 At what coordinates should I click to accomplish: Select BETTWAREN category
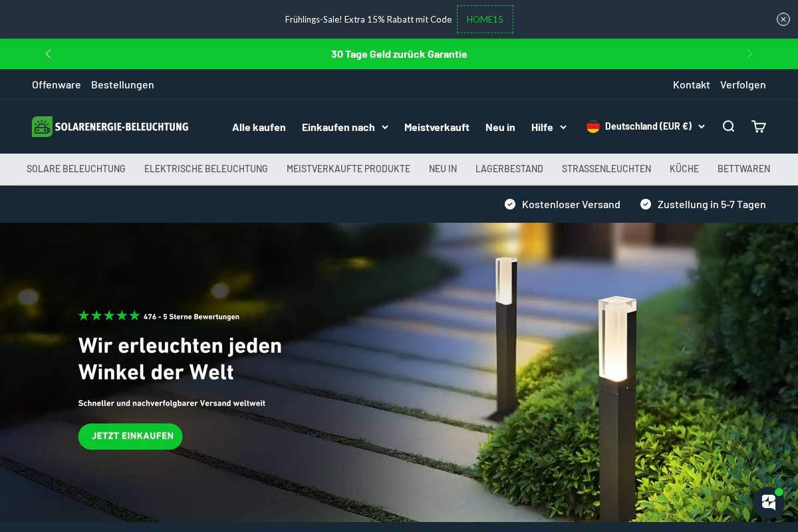click(743, 169)
